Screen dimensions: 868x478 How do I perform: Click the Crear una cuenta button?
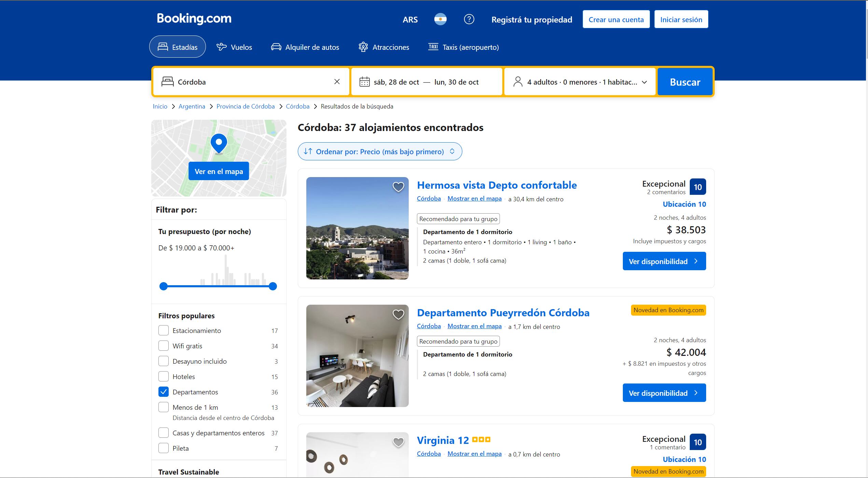(x=616, y=19)
